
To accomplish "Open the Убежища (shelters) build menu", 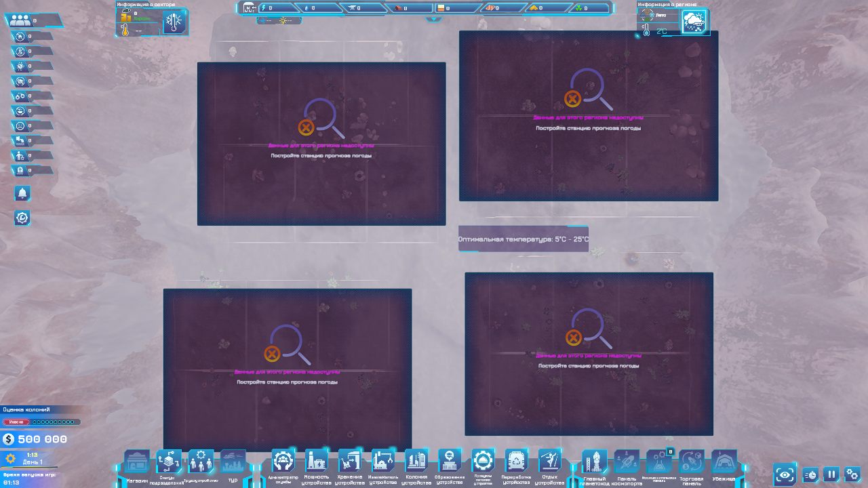I will point(724,462).
